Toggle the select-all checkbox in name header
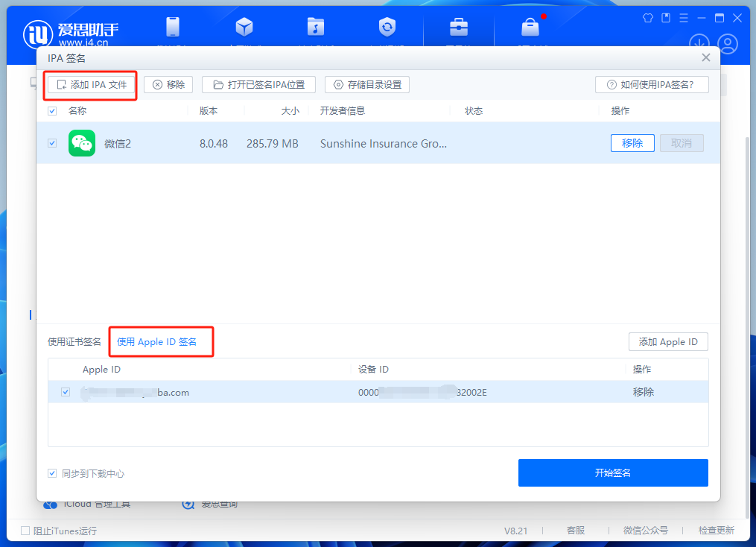The width and height of the screenshot is (756, 547). 52,111
